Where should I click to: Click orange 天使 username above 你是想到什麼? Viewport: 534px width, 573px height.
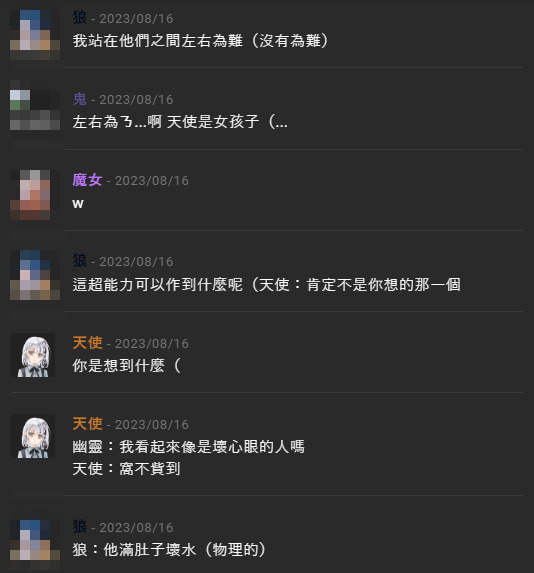coord(87,343)
